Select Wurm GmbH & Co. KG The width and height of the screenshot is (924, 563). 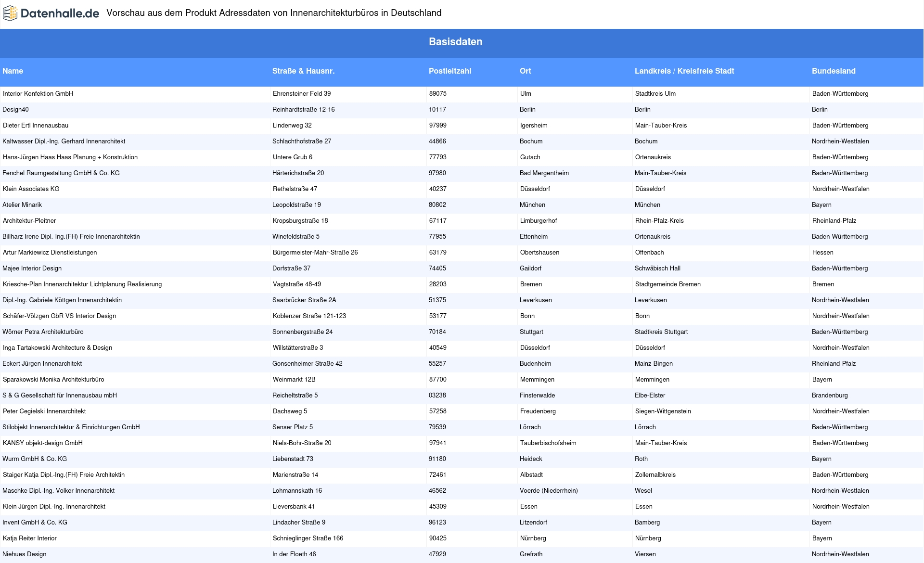coord(35,459)
